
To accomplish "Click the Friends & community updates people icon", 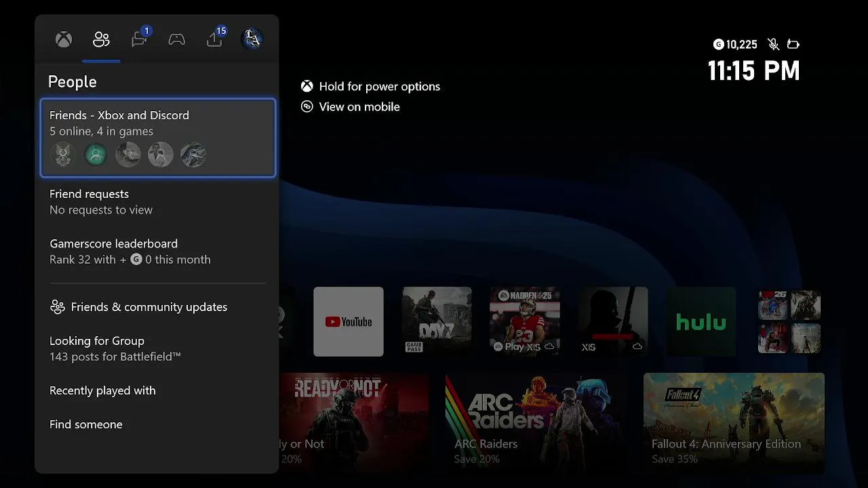I will coord(58,307).
